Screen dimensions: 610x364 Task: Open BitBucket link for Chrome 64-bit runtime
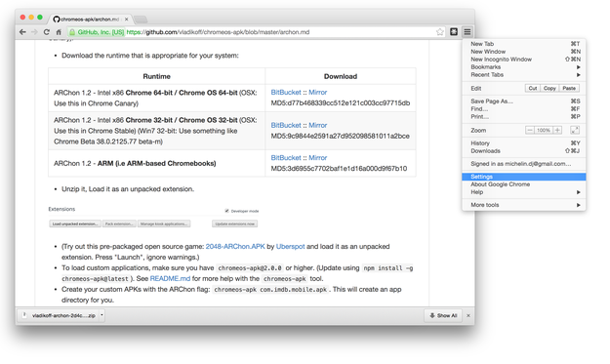(x=286, y=92)
